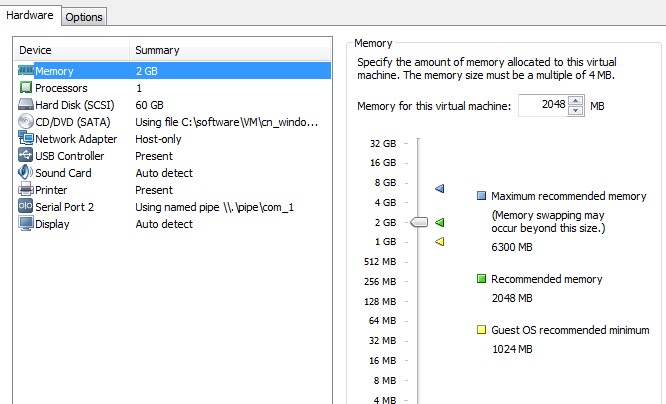Select the Memory device icon
This screenshot has width=666, height=404.
point(26,71)
